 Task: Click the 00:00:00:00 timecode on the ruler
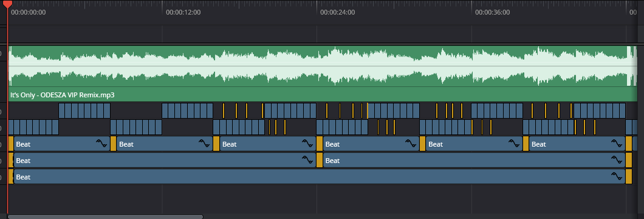click(x=29, y=12)
